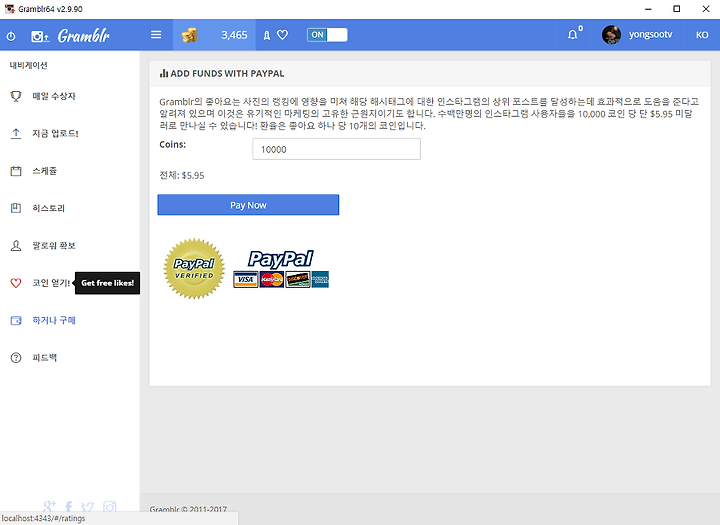Click the trophy icon in sidebar
Screen dimensions: 720x525
[16, 96]
